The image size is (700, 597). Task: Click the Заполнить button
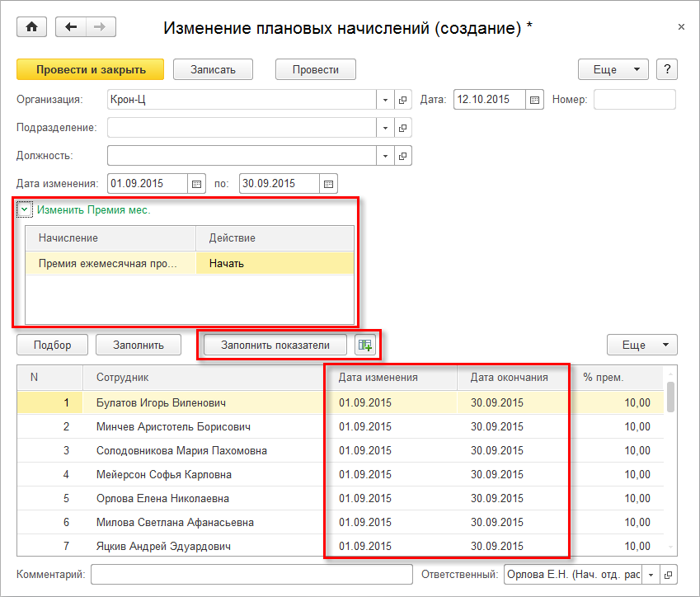tap(139, 346)
